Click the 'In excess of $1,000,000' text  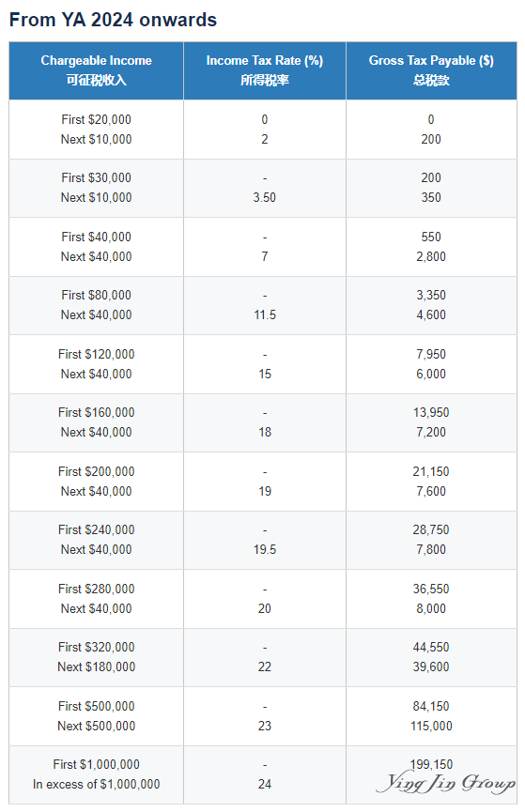[97, 785]
